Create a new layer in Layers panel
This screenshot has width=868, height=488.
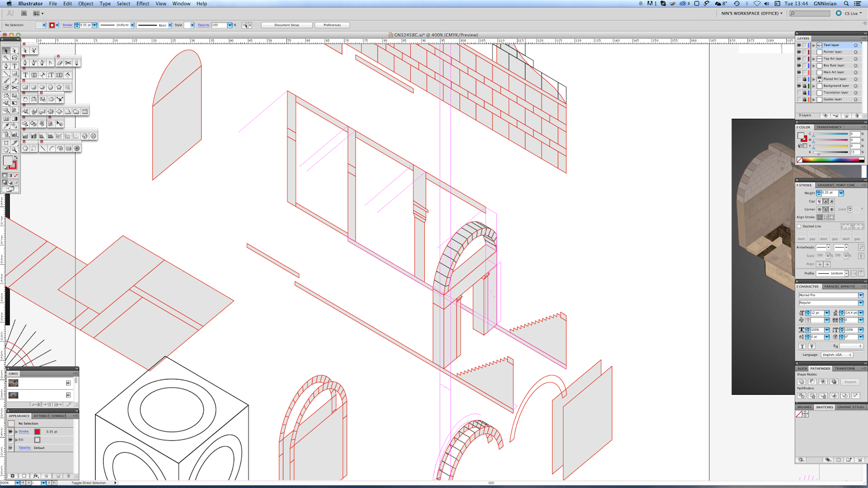point(846,115)
